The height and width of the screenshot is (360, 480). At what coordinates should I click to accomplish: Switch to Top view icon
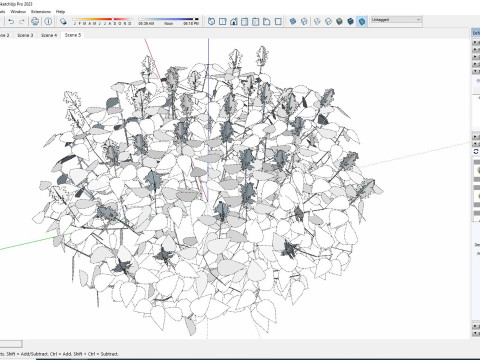(x=223, y=22)
